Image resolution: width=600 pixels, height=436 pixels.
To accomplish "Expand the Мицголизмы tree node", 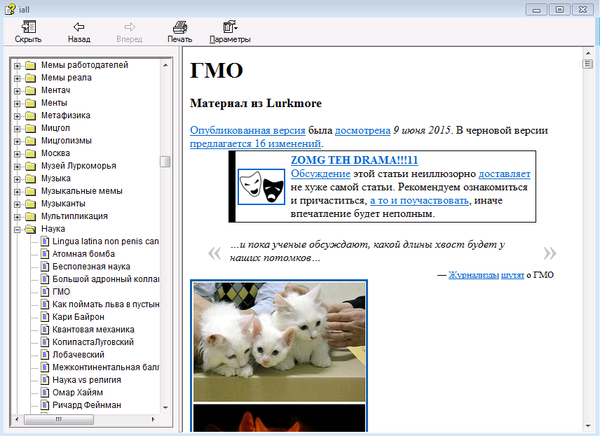I will click(17, 141).
